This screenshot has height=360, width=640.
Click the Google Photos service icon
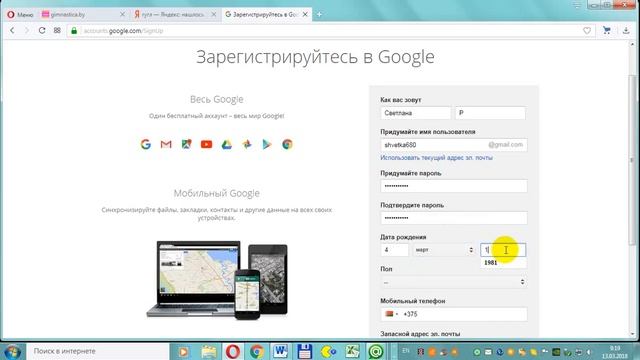tap(247, 144)
